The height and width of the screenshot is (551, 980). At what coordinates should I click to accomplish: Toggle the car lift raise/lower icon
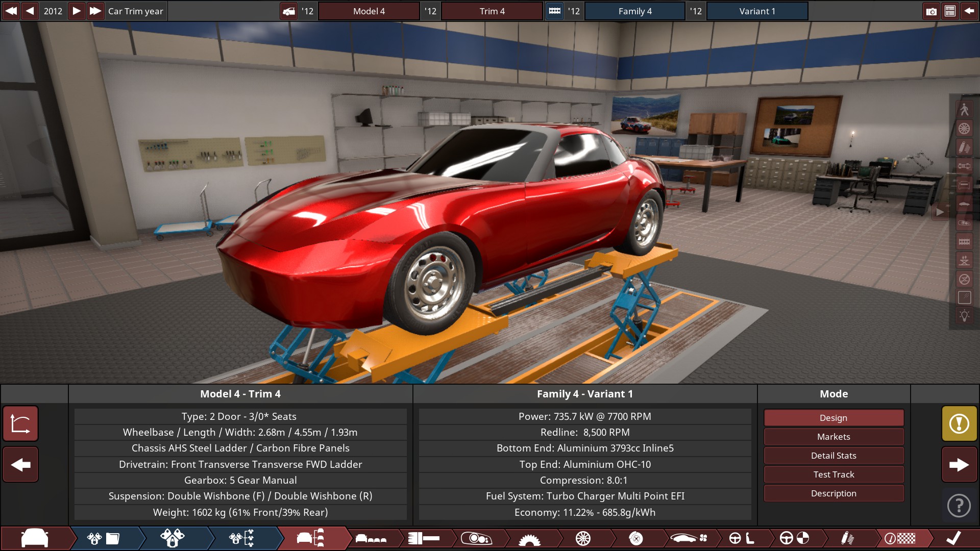point(964,261)
